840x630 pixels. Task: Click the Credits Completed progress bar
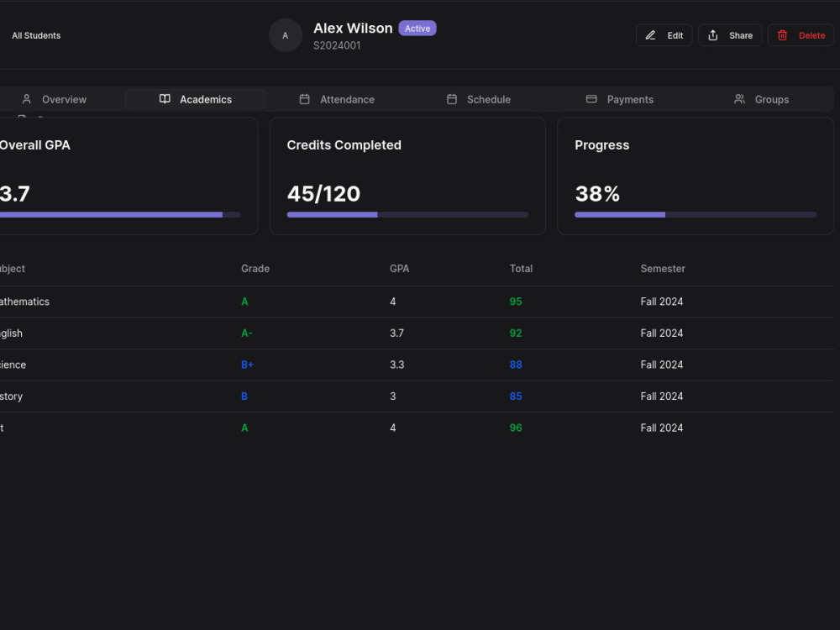coord(407,215)
